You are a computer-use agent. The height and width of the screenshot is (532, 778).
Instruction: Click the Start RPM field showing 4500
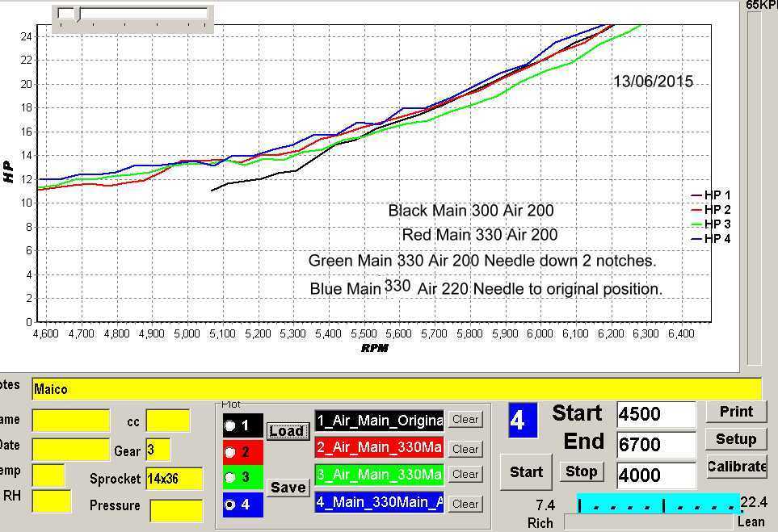click(655, 414)
